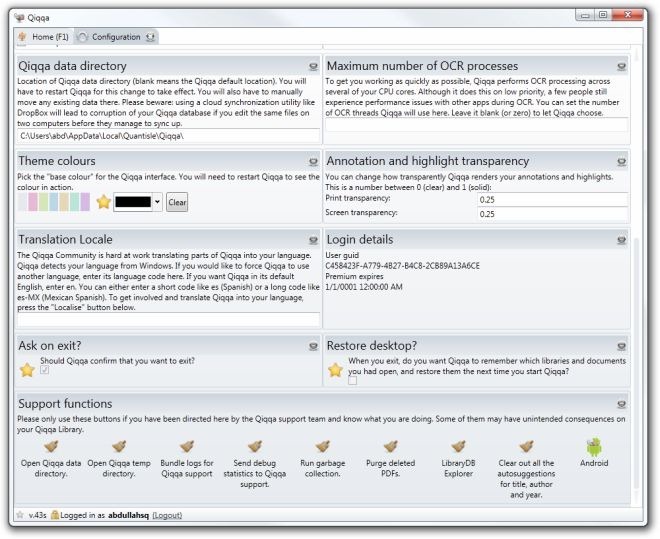Click Ask on exit header help icon

coord(313,346)
